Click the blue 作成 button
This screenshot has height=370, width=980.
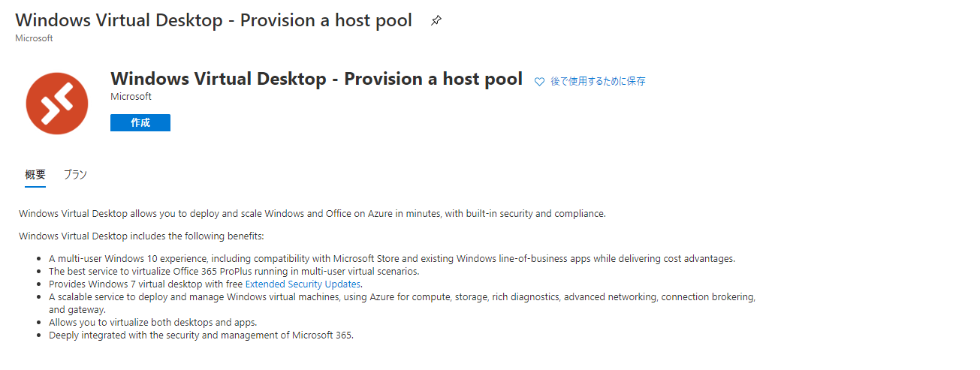click(x=140, y=122)
